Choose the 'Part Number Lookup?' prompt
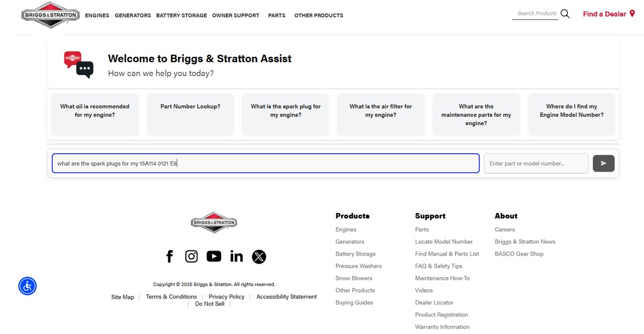This screenshot has height=334, width=644. (x=190, y=115)
